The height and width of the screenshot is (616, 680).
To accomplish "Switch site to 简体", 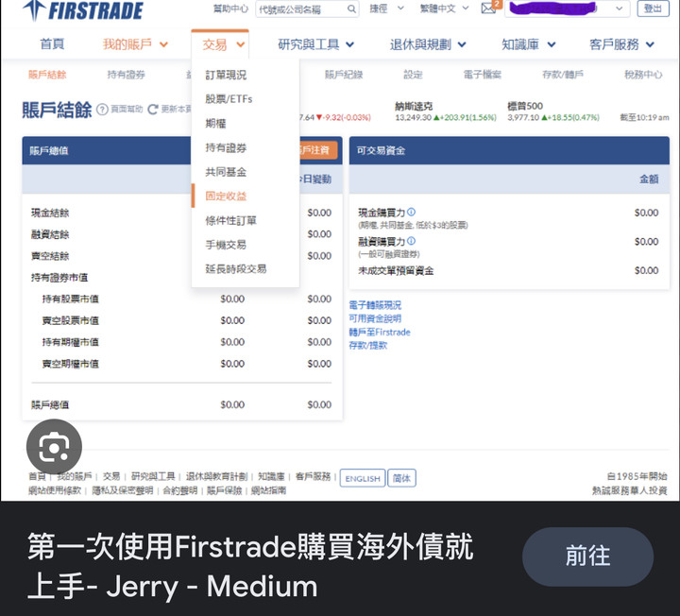I will click(x=401, y=478).
